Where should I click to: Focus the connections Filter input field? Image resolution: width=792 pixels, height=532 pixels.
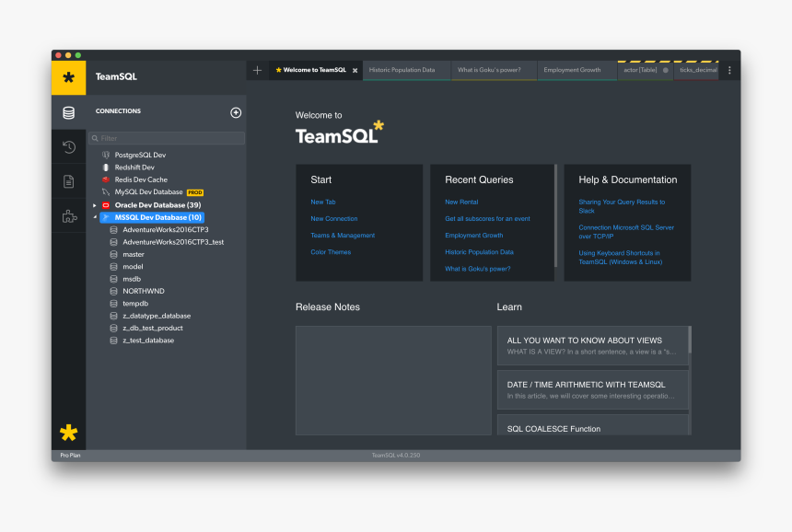click(167, 138)
